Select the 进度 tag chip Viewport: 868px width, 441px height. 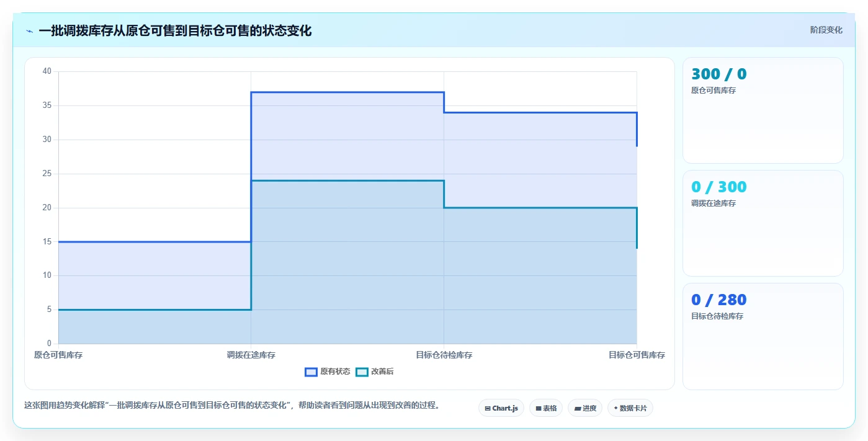coord(585,408)
